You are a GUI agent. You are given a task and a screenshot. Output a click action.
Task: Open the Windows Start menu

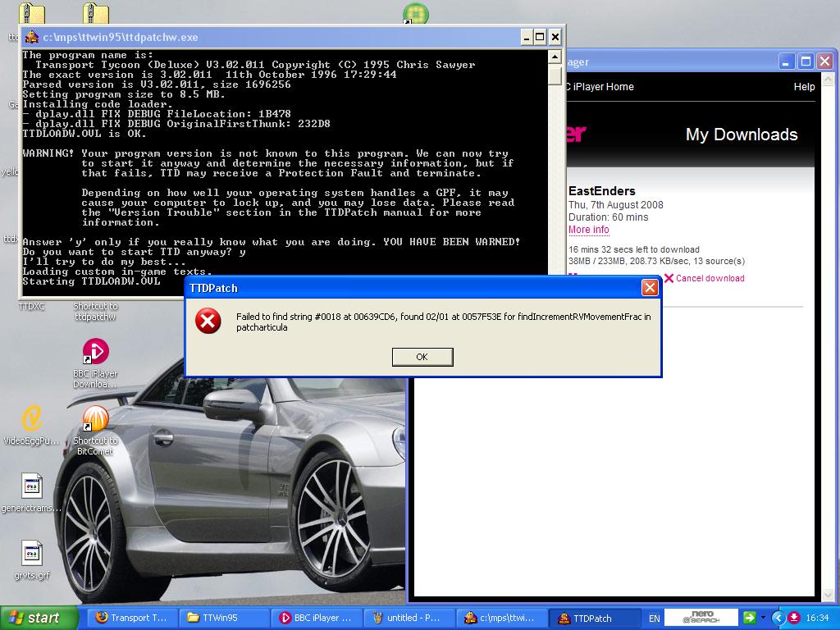tap(39, 618)
